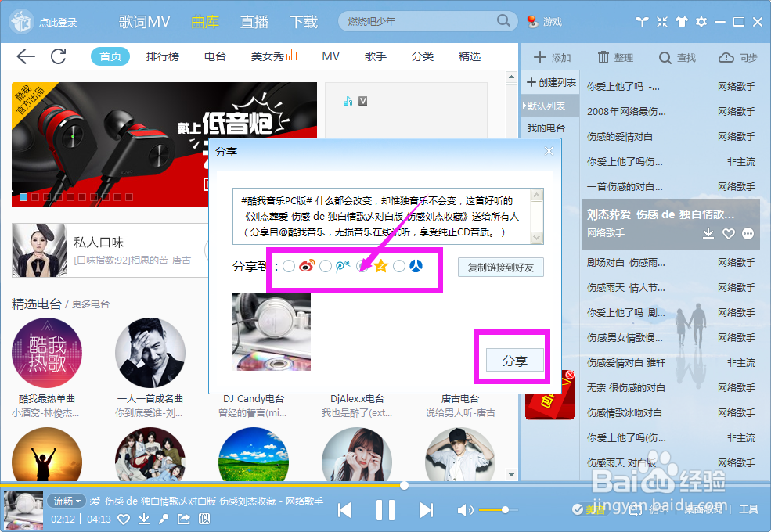
Task: Open 酷我最热单曲 radio thumbnail
Action: pos(47,353)
